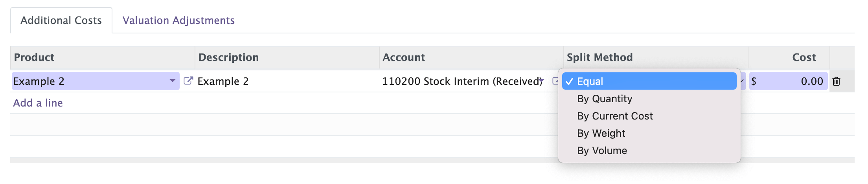The height and width of the screenshot is (184, 868).
Task: Sort by the Split Method column header
Action: [x=600, y=57]
